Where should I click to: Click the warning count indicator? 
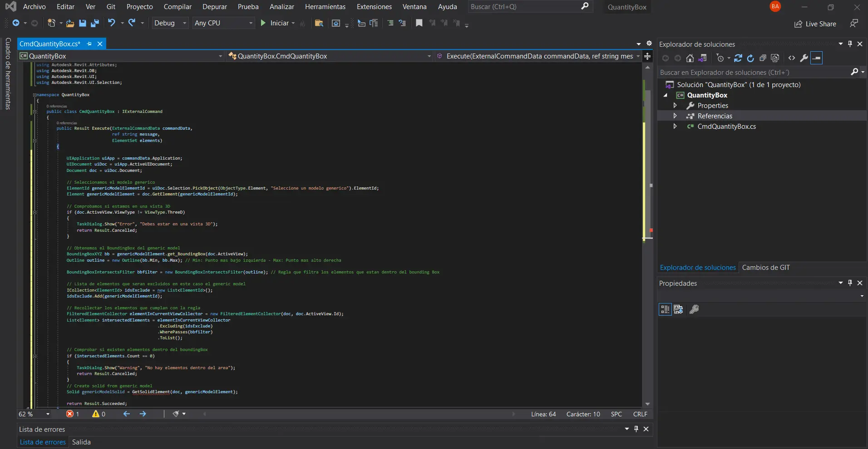[99, 414]
